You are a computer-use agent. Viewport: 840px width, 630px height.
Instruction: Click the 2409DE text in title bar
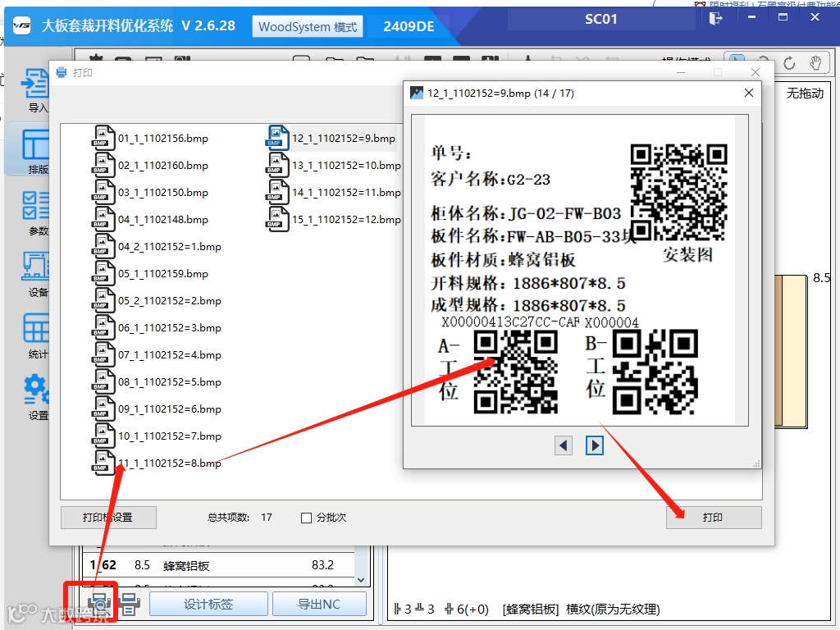[409, 26]
